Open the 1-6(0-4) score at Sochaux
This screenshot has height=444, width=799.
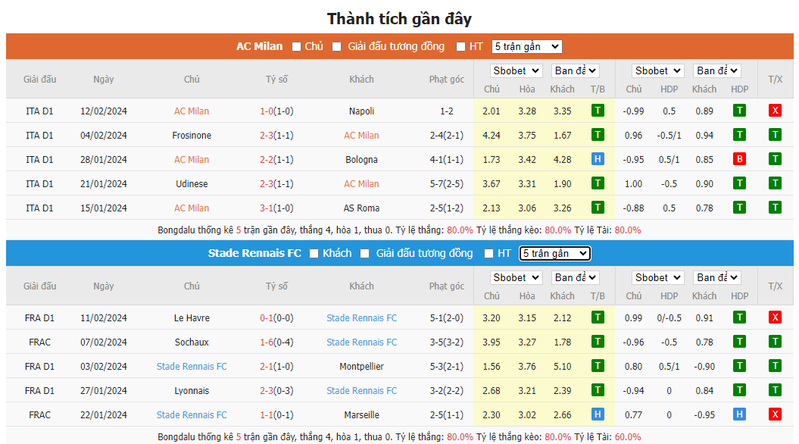pos(277,343)
